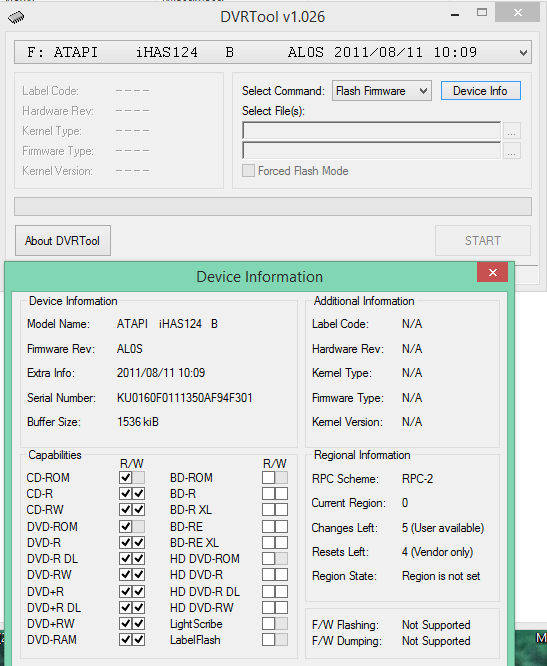Click the Buffer Size value 1536 kiB

pos(138,422)
